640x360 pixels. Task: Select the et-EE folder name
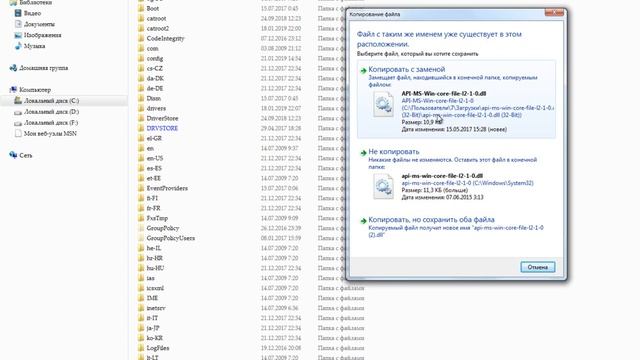click(x=153, y=178)
